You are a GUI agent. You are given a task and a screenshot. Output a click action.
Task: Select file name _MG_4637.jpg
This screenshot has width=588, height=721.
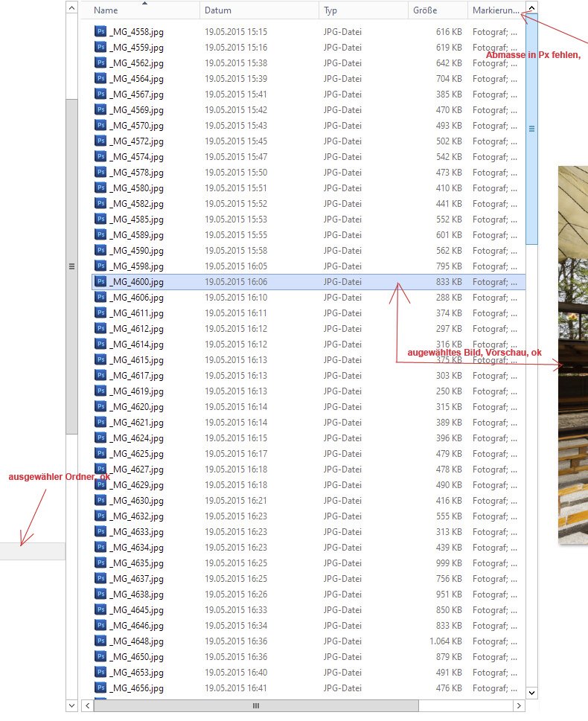point(138,579)
